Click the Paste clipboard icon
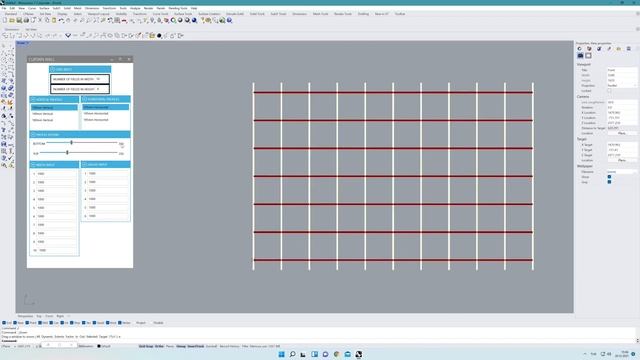 pyautogui.click(x=54, y=20)
